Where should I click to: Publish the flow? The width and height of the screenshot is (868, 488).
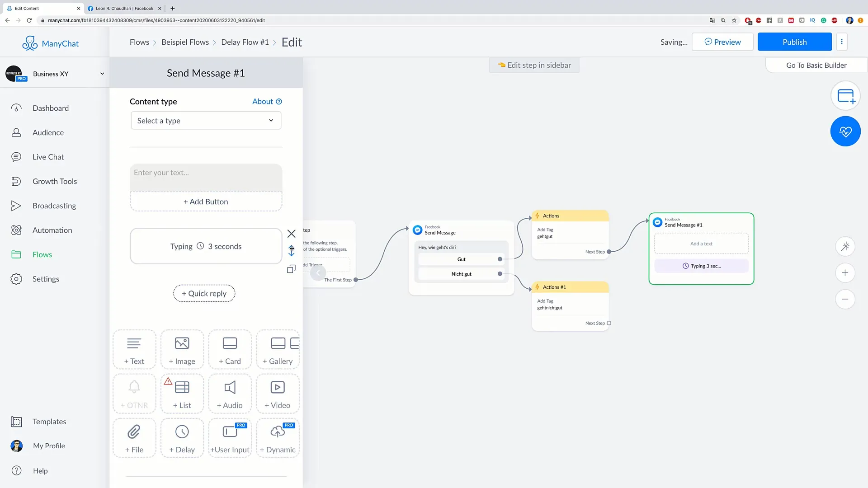click(x=795, y=42)
